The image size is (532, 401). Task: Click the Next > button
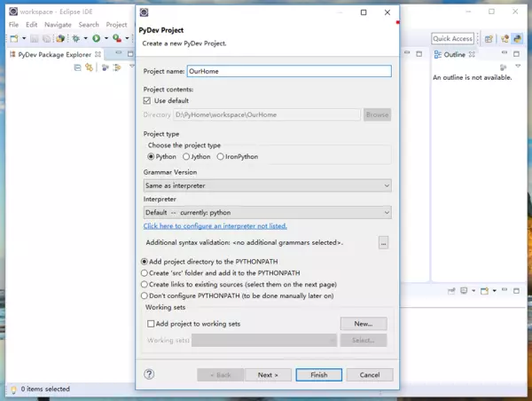[x=268, y=375]
